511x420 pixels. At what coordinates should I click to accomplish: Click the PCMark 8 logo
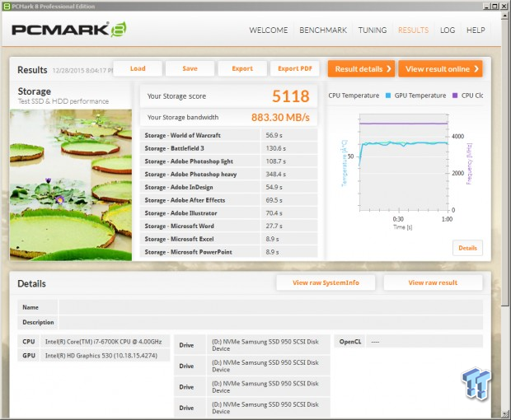point(68,30)
